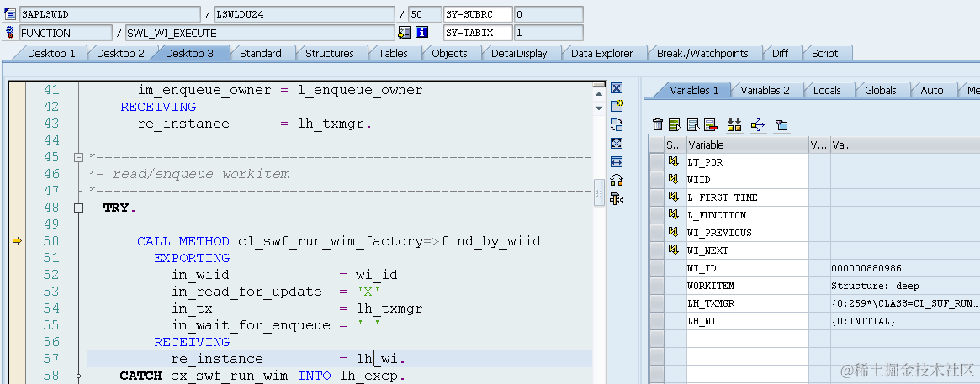Open the DetailDisplay tab
The width and height of the screenshot is (980, 384).
click(x=519, y=53)
